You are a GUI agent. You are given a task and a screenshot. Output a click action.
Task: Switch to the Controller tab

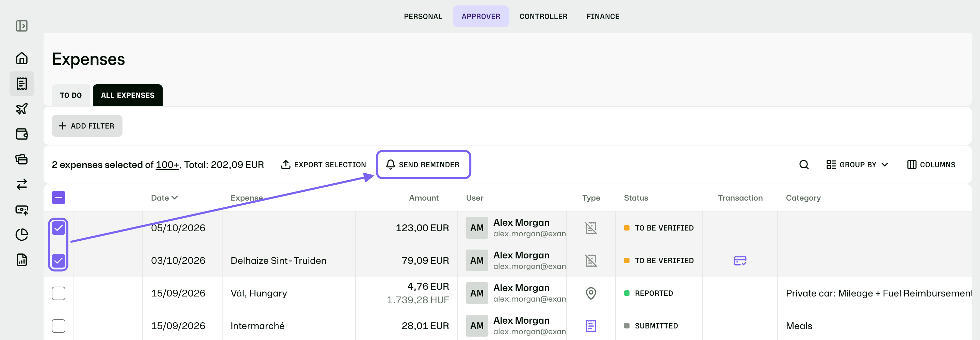pos(543,16)
